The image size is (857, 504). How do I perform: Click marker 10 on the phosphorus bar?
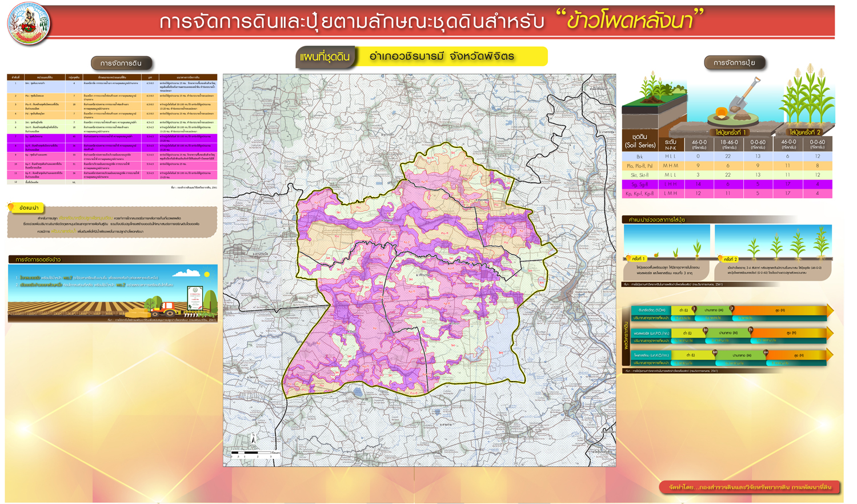click(x=705, y=330)
